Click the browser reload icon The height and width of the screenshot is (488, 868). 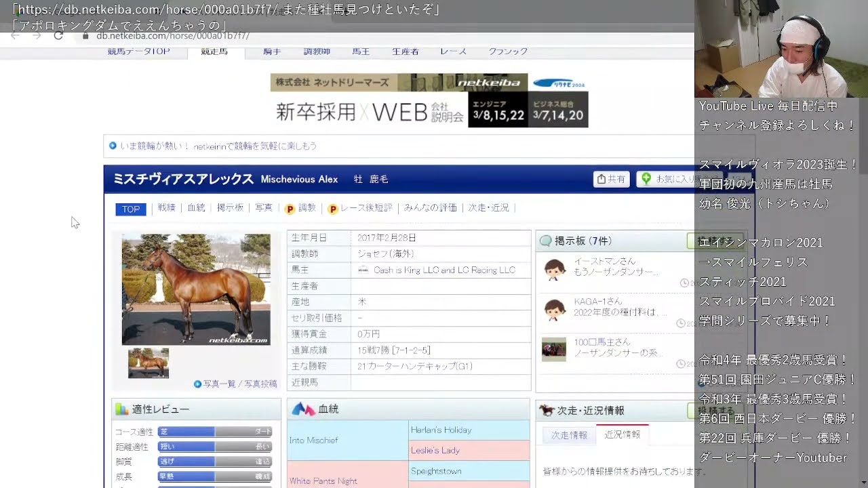pyautogui.click(x=58, y=36)
